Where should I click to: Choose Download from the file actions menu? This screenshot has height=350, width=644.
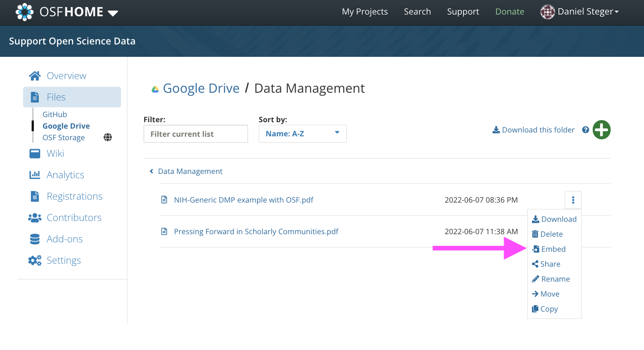tap(554, 219)
